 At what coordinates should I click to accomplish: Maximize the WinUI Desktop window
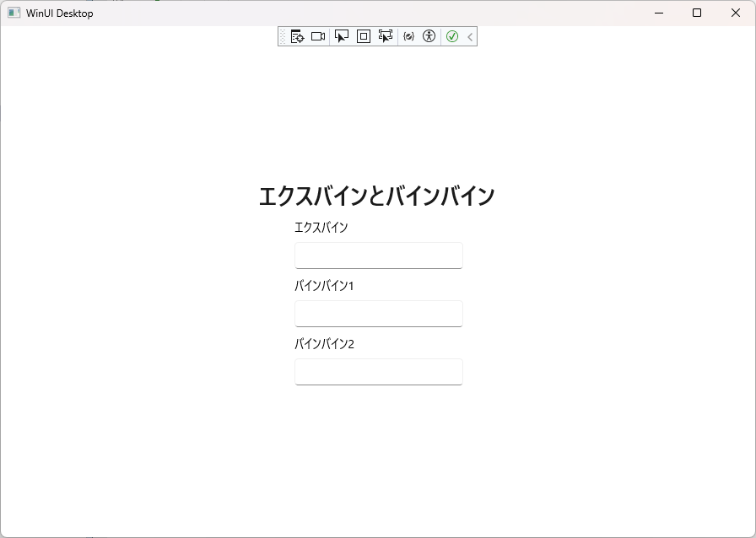697,13
